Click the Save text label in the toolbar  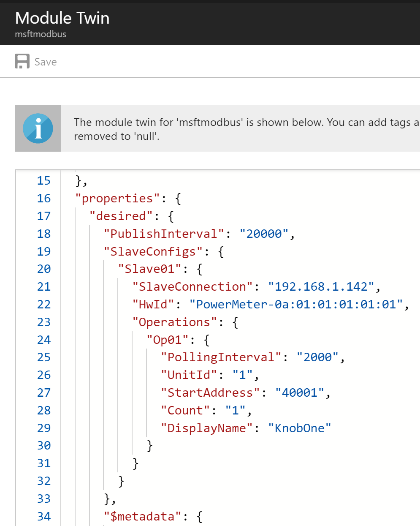pyautogui.click(x=46, y=62)
